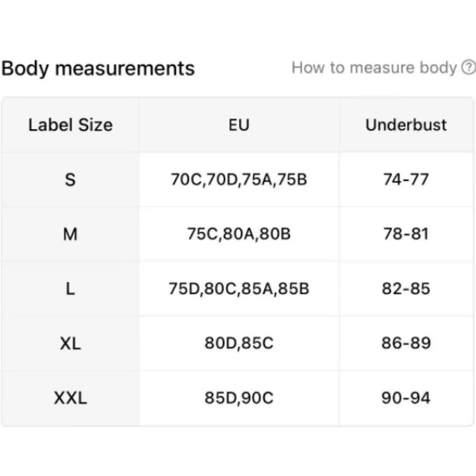Select the Label Size column header
This screenshot has width=476, height=476.
click(70, 125)
